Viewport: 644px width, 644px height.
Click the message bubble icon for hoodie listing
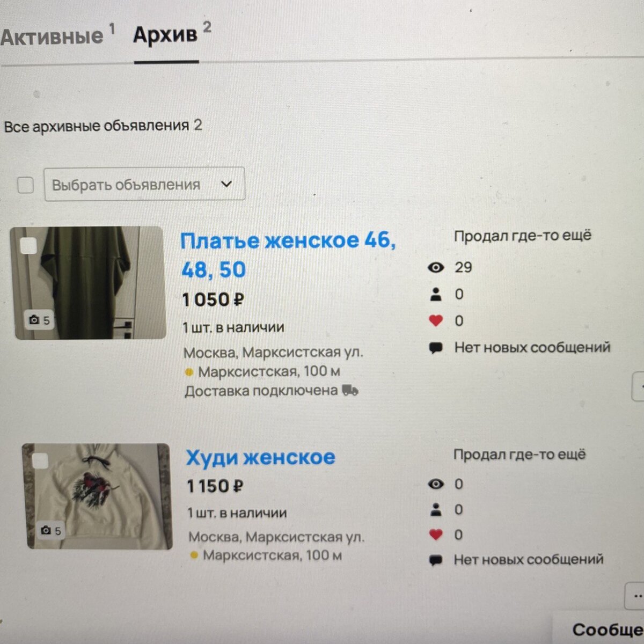coord(436,560)
